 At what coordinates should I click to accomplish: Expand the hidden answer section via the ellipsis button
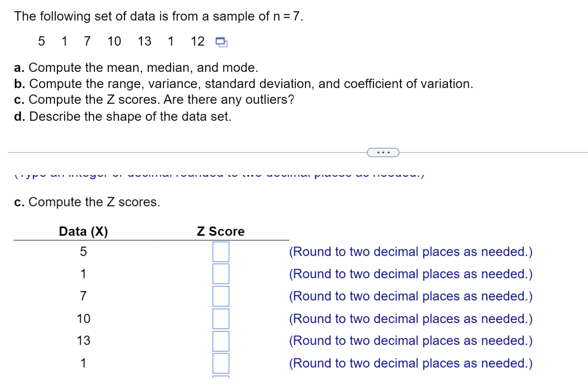coord(382,152)
